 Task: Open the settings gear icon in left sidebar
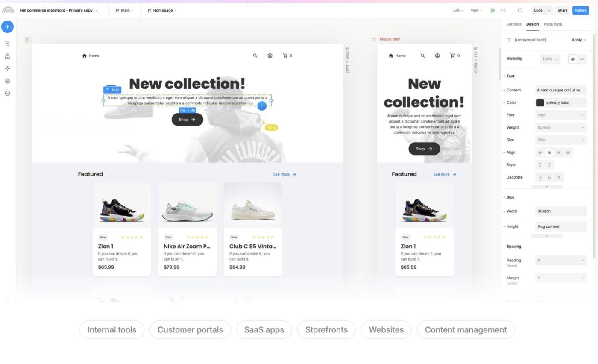pyautogui.click(x=7, y=81)
